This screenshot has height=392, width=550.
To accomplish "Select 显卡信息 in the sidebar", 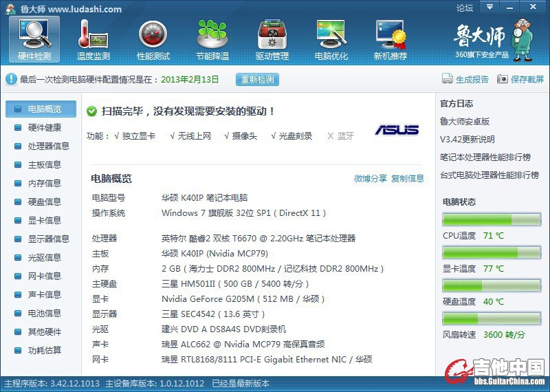I will [44, 220].
